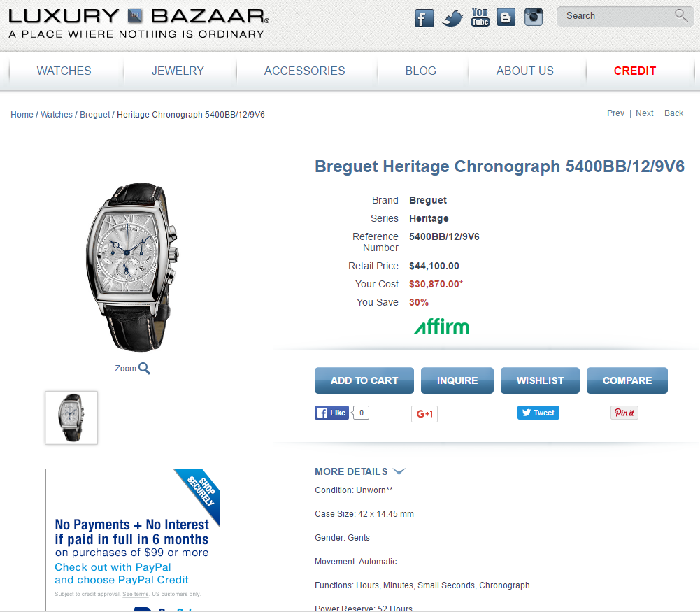700x612 pixels.
Task: Click the Compare button
Action: click(x=627, y=380)
